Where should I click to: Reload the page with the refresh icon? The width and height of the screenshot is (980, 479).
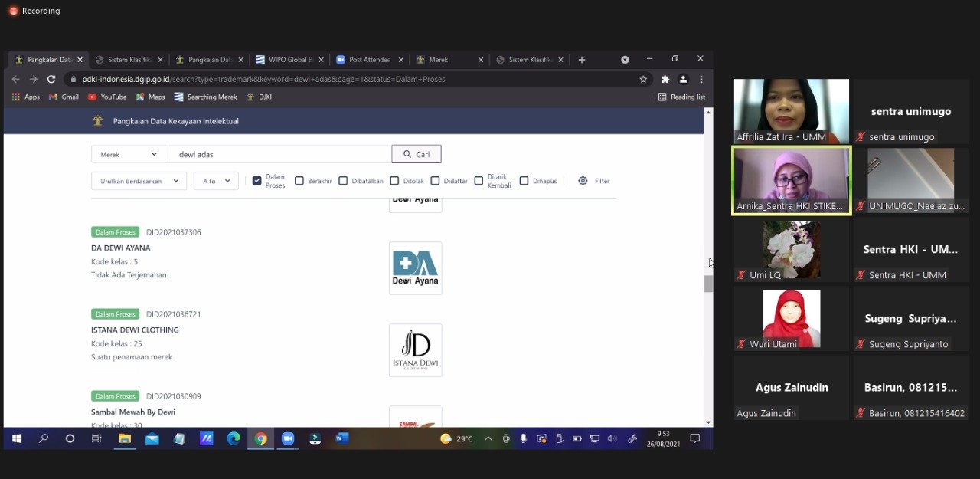coord(51,79)
